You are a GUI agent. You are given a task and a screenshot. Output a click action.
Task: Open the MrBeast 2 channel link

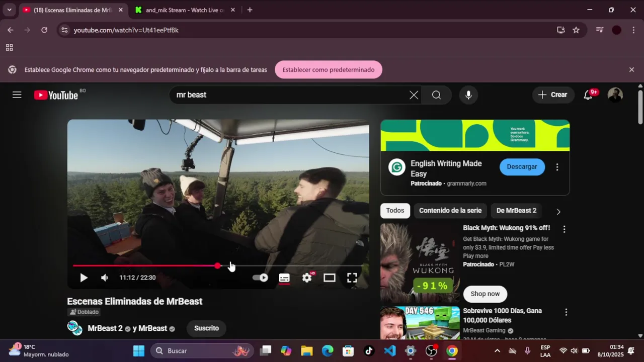[x=105, y=328]
